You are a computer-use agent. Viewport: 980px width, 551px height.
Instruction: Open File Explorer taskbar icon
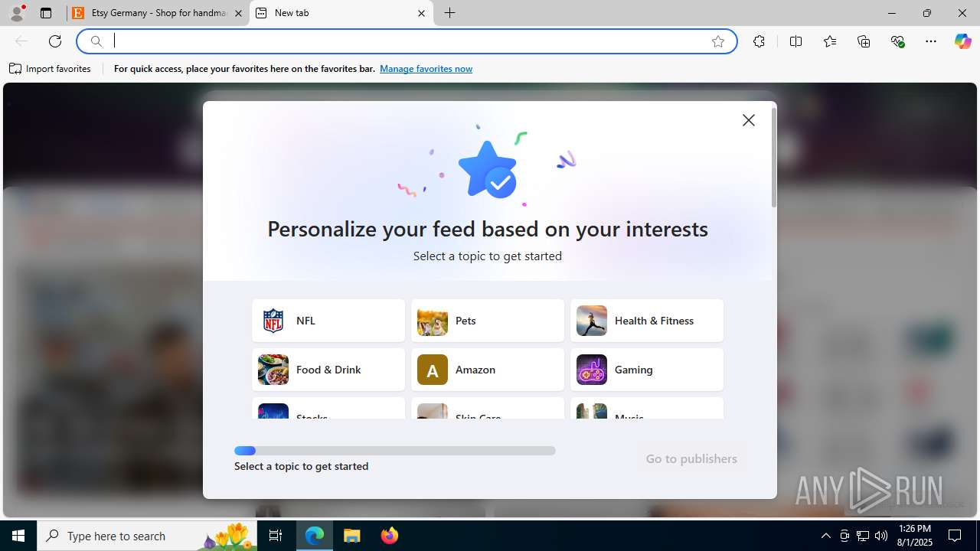352,536
